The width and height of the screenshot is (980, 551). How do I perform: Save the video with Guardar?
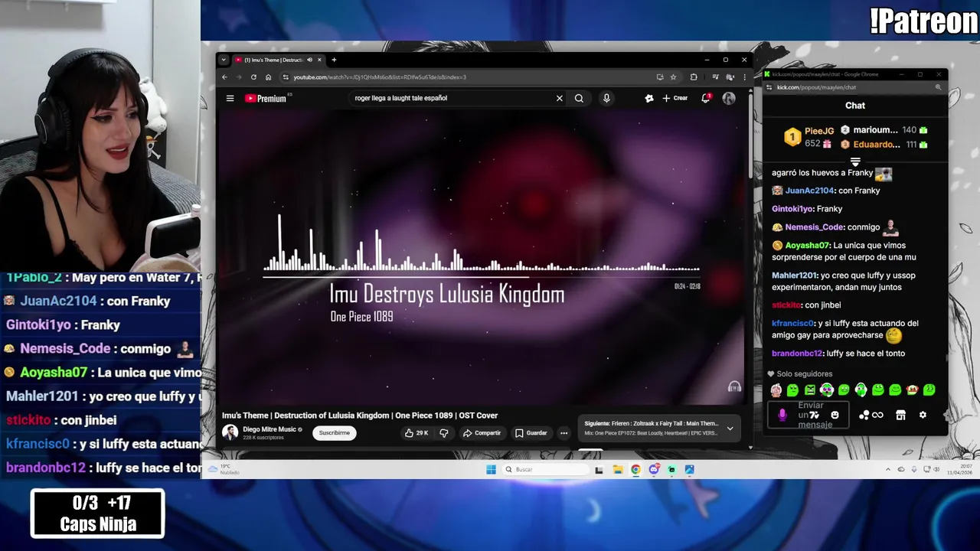click(x=531, y=433)
